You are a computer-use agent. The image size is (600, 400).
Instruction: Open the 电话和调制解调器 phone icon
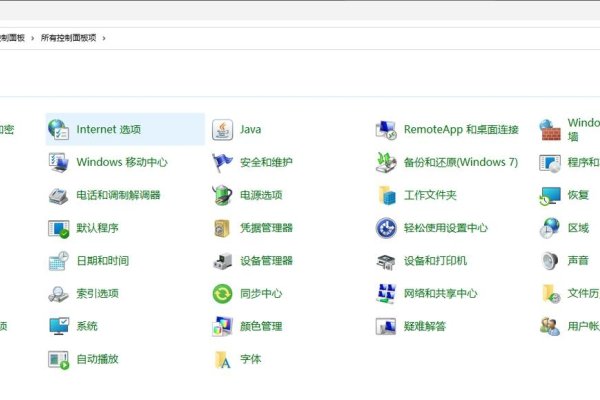(59, 195)
